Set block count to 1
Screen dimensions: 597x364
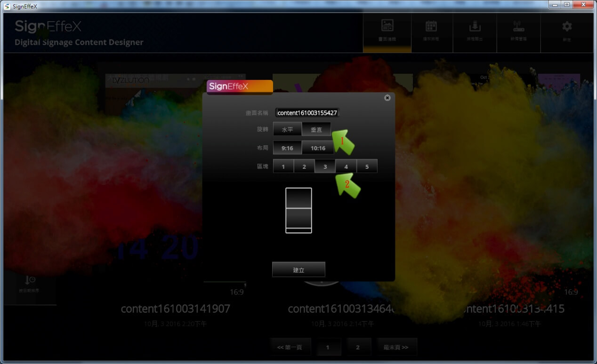pyautogui.click(x=283, y=166)
